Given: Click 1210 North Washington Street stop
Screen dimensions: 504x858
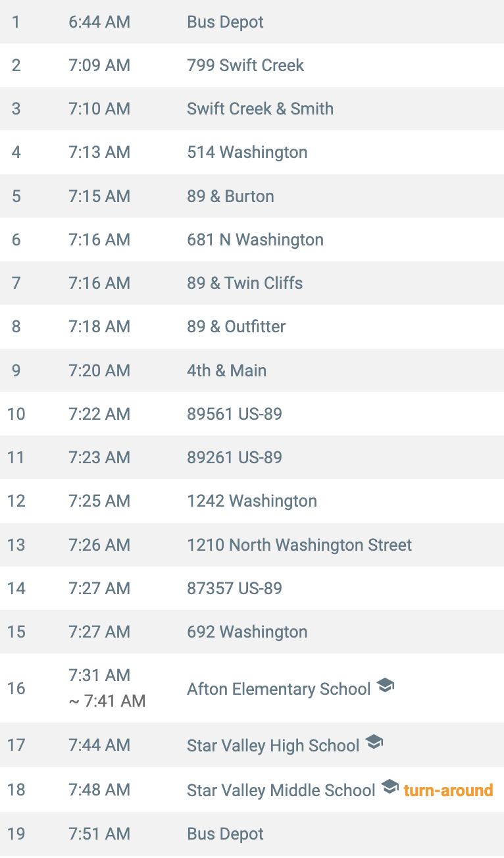Looking at the screenshot, I should 252,545.
